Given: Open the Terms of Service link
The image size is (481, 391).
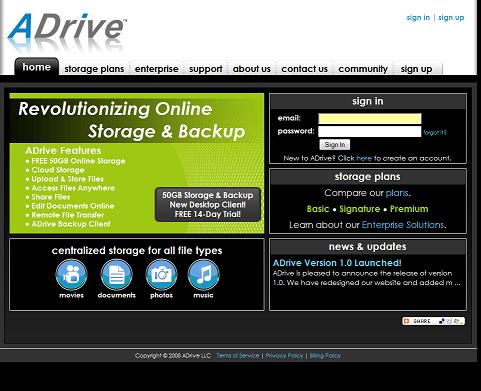Looking at the screenshot, I should click(238, 356).
